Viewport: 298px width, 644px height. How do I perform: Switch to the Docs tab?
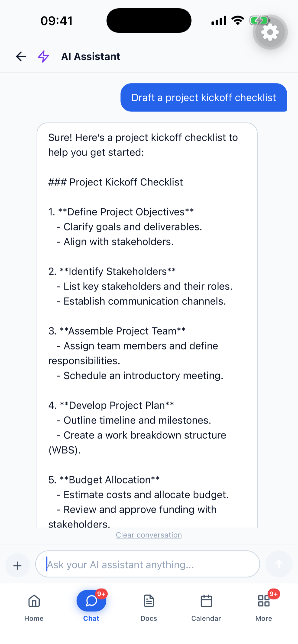(x=149, y=608)
